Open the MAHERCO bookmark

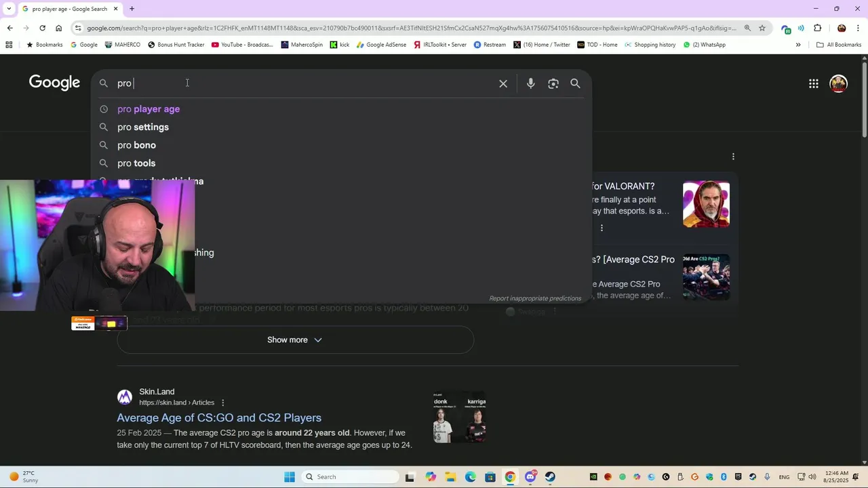click(122, 45)
